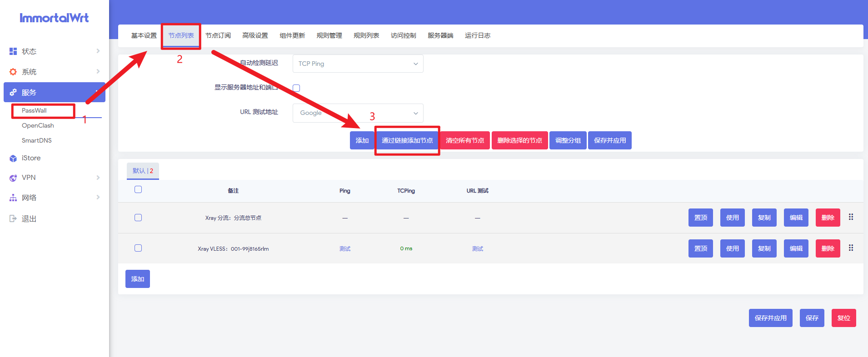Enable 显示服务器地址和端口 checkbox
Viewport: 868px width, 357px height.
[x=296, y=88]
